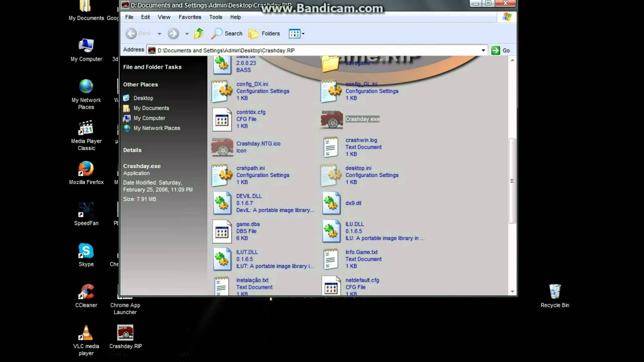Select the DEVIL.DLL file icon
This screenshot has height=362, width=644.
pos(222,203)
